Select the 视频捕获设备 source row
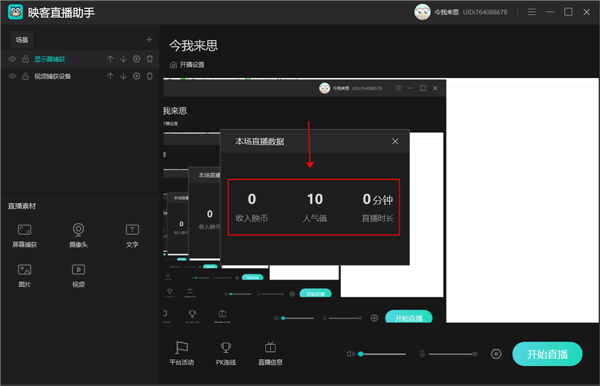This screenshot has height=386, width=600. tap(80, 76)
